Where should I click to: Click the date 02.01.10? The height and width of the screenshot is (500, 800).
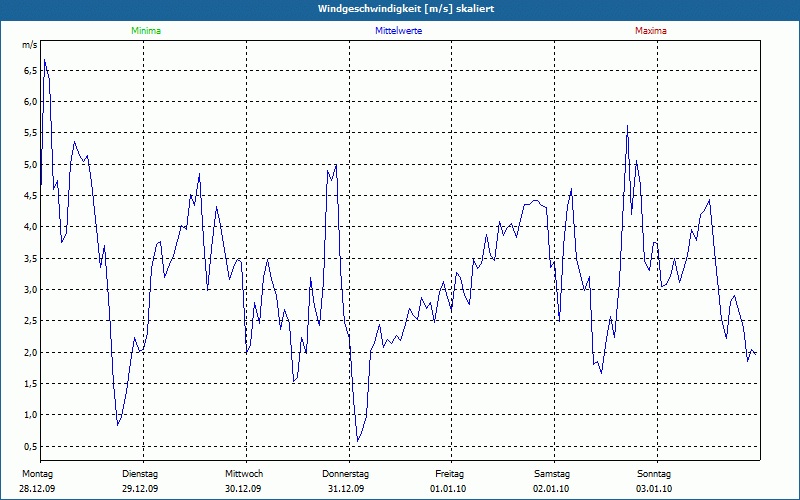click(x=551, y=489)
